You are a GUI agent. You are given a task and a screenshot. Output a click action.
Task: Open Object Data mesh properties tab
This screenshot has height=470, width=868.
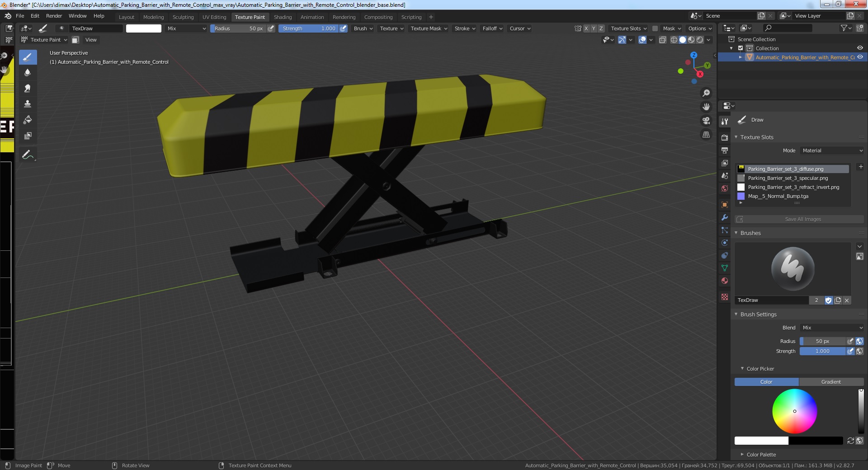click(725, 268)
